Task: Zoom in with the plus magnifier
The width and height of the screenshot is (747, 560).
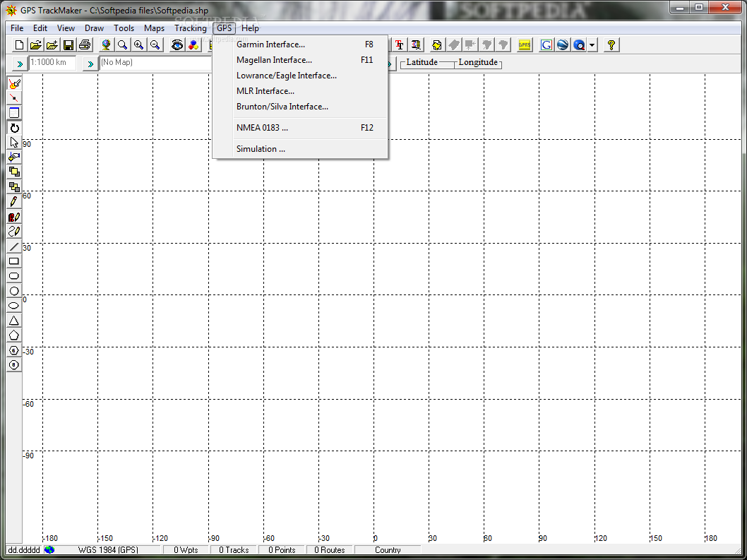Action: 138,44
